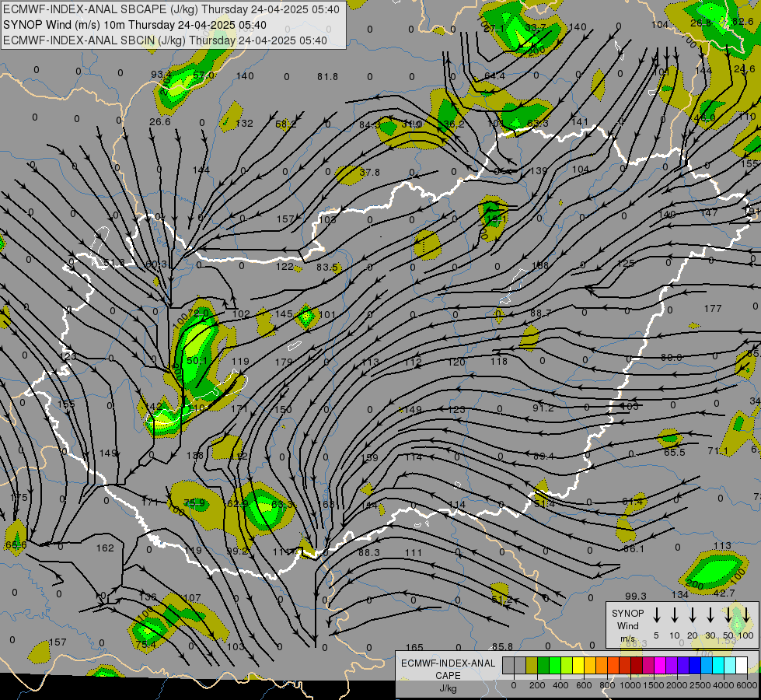The width and height of the screenshot is (761, 700).
Task: Click the 20 m/s wind arrow in legend
Action: click(x=693, y=614)
